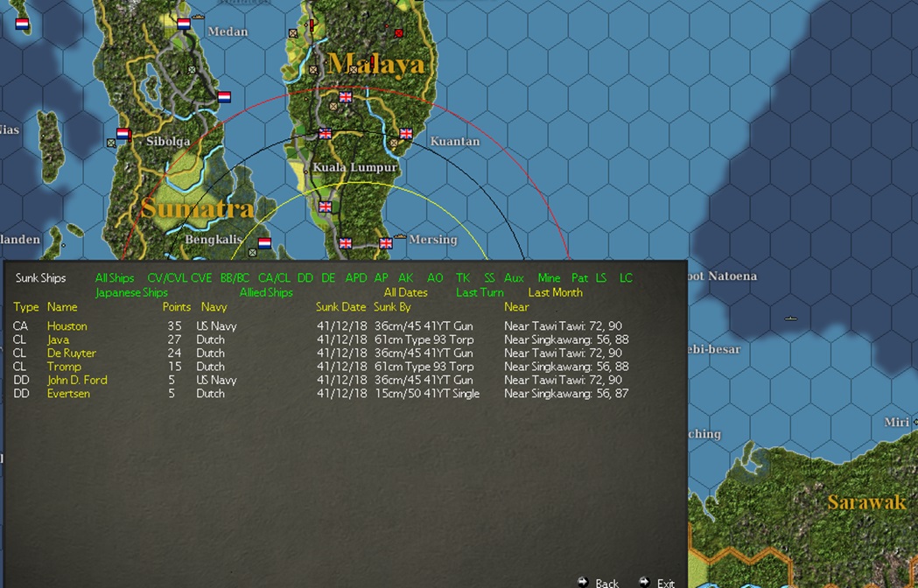Viewport: 918px width, 588px height.
Task: Select the crossed-box unit icon left of Sibolga
Action: (111, 143)
